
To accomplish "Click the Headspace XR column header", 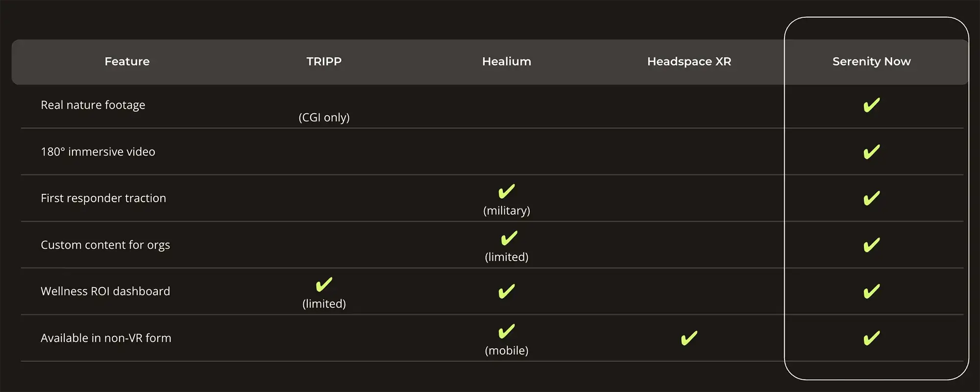I will point(689,61).
